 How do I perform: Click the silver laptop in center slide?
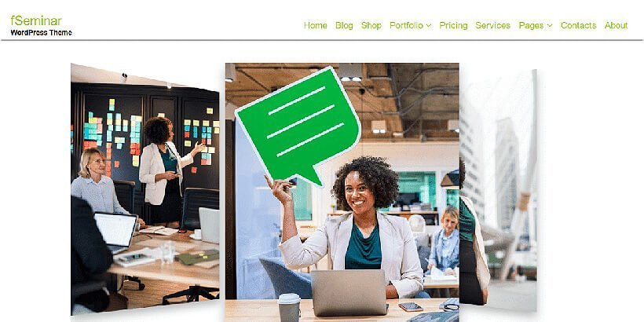(349, 292)
